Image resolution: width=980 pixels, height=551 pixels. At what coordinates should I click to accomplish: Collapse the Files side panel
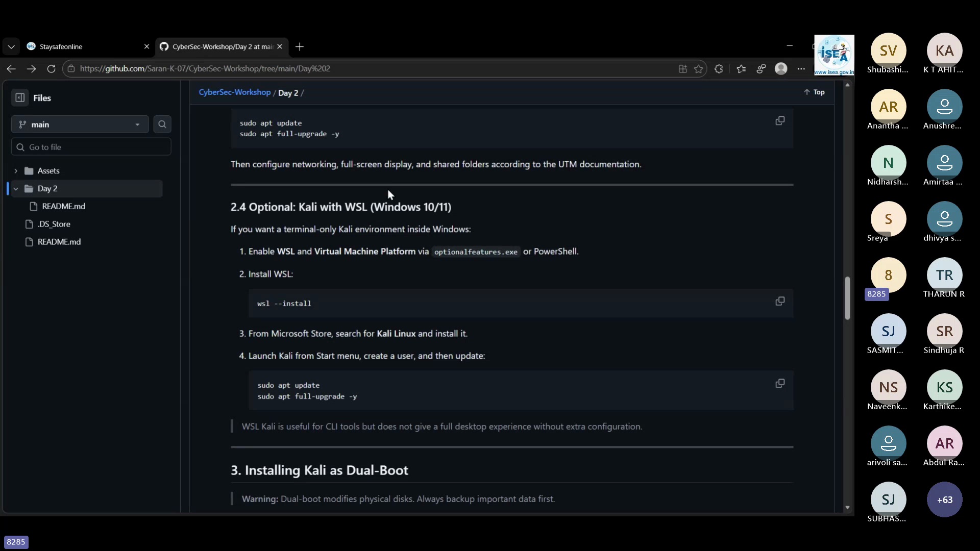20,97
